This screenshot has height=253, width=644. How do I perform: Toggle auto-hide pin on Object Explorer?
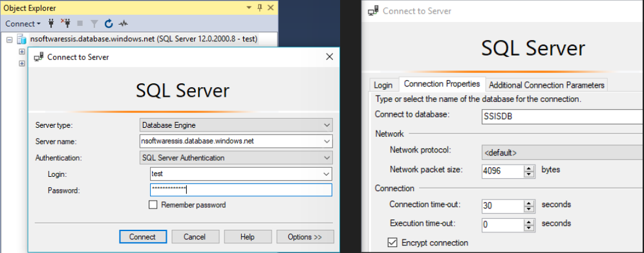tap(259, 8)
